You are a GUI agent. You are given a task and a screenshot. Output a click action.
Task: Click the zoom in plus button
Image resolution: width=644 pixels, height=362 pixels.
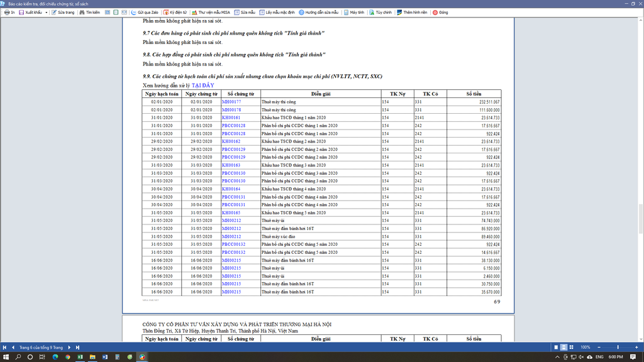pos(636,347)
